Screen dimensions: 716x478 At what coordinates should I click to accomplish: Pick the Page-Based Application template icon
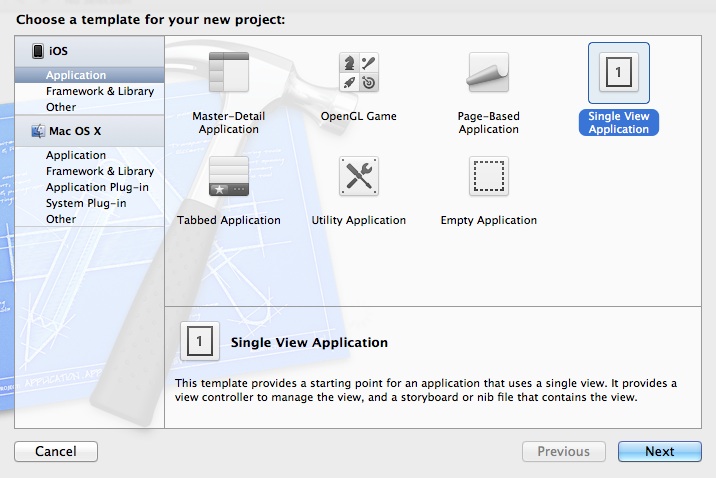(489, 72)
